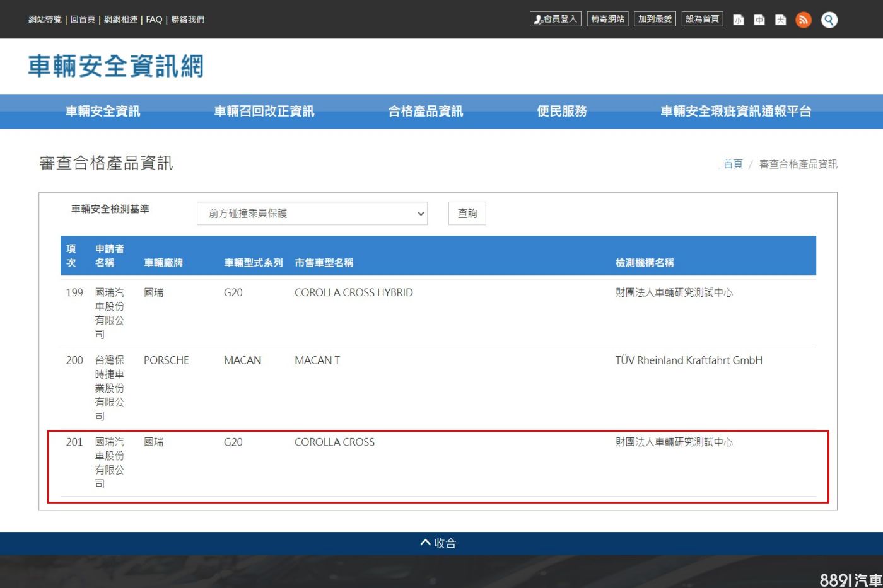The width and height of the screenshot is (883, 588).
Task: Click the 車輛安全資訊網 site logo
Action: click(116, 66)
